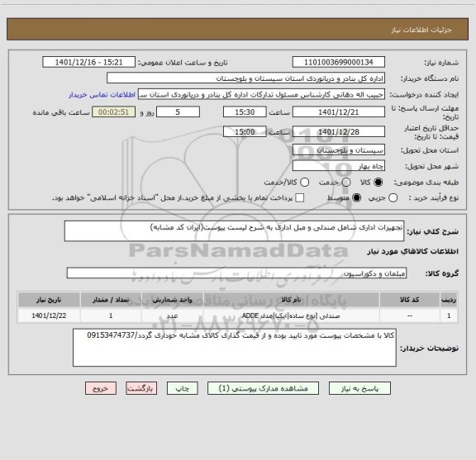Viewport: 476px width, 460px height.
Task: Click the چاپ print button
Action: coord(183,388)
